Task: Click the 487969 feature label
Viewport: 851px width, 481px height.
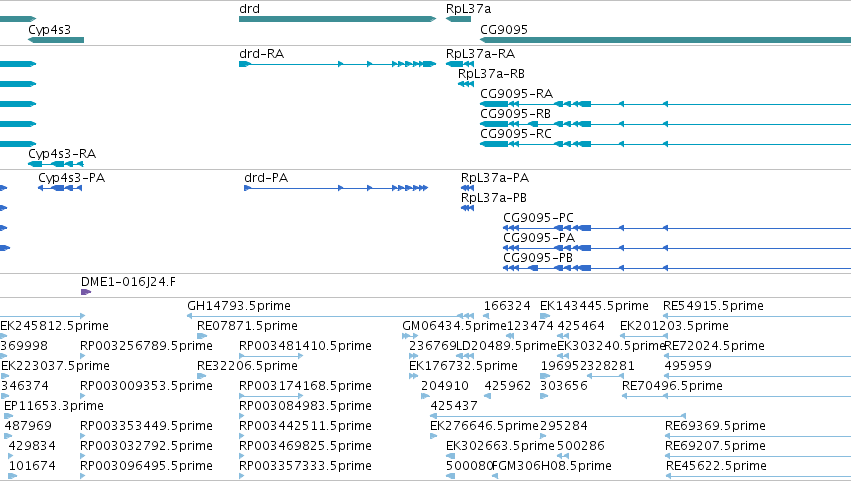Action: pyautogui.click(x=28, y=426)
